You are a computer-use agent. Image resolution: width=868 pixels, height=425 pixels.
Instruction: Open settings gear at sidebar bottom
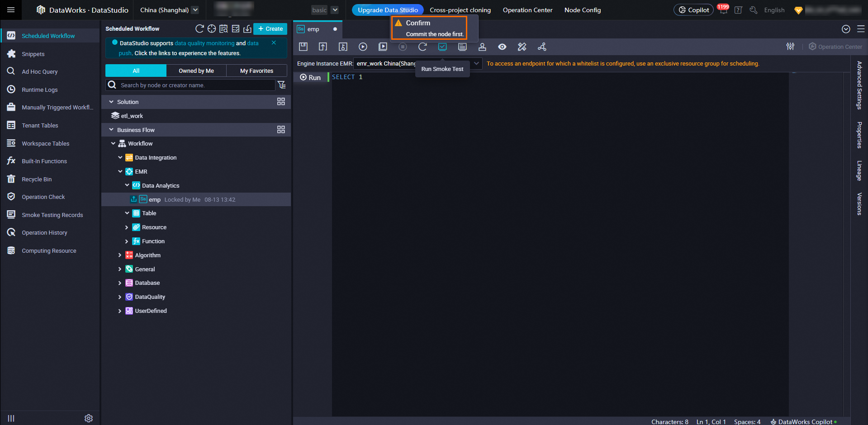point(89,418)
